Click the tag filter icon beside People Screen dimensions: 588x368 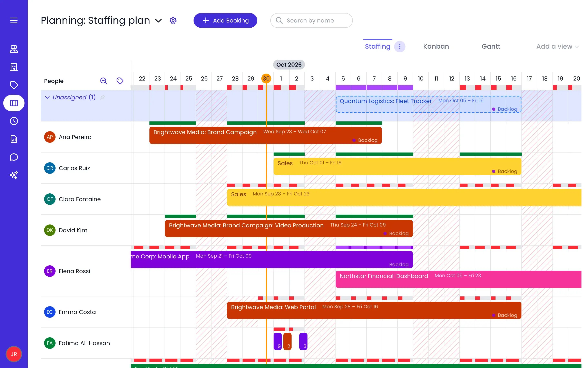120,81
